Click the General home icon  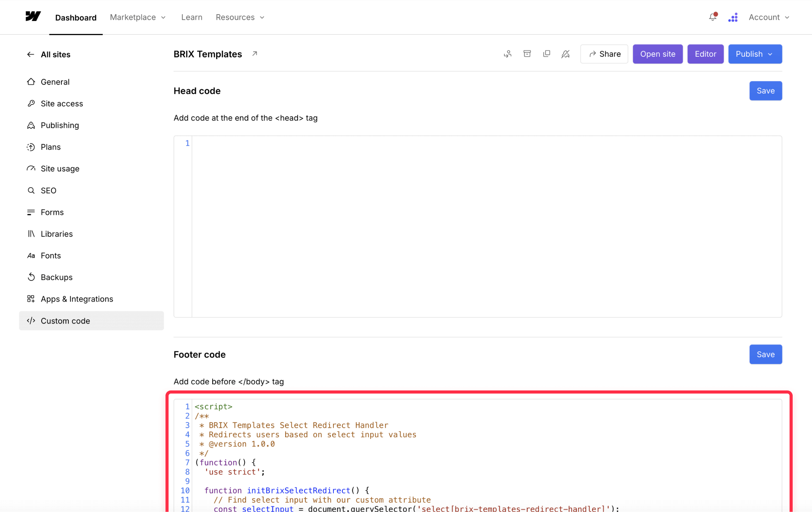(x=31, y=82)
